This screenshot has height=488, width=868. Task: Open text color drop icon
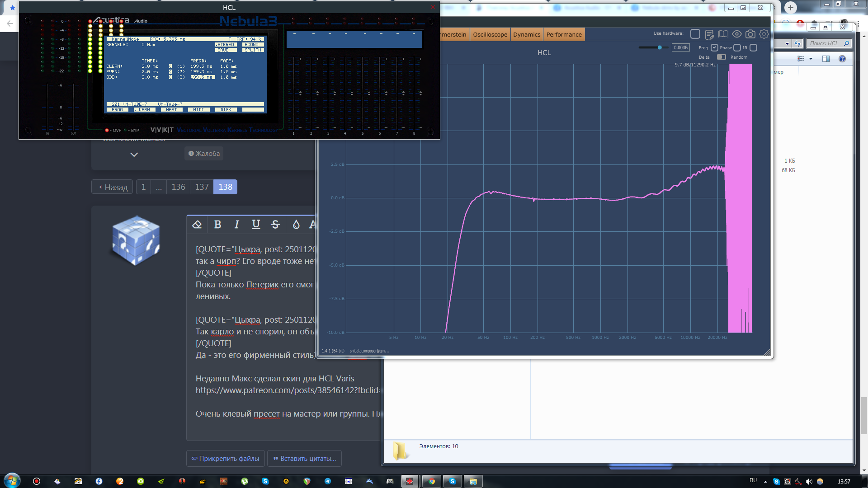click(x=296, y=225)
